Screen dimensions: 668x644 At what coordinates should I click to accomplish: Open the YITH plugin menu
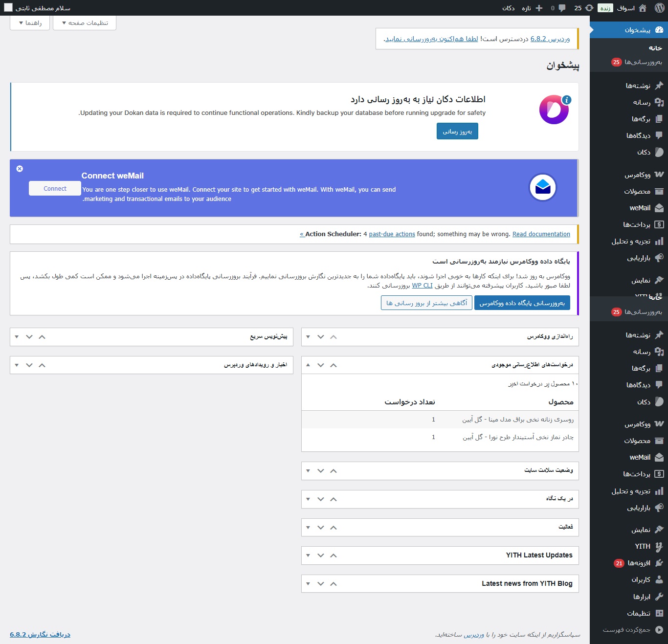pyautogui.click(x=644, y=546)
